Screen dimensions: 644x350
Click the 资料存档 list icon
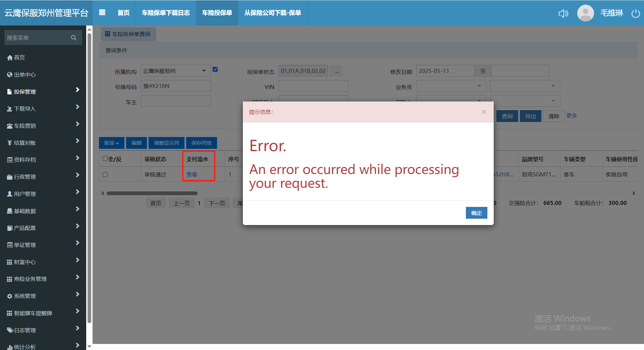tap(10, 160)
